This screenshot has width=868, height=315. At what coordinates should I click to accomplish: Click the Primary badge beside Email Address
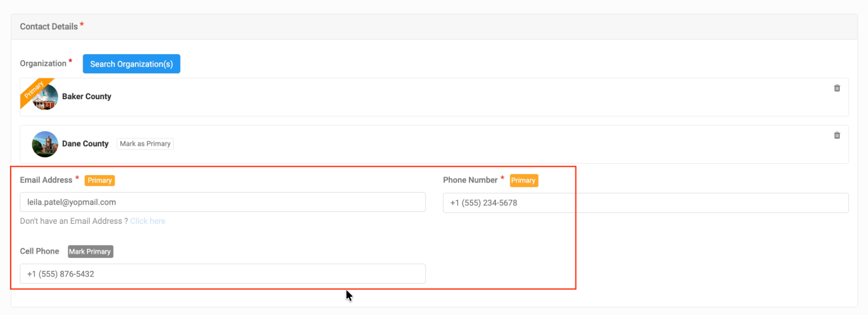[100, 180]
